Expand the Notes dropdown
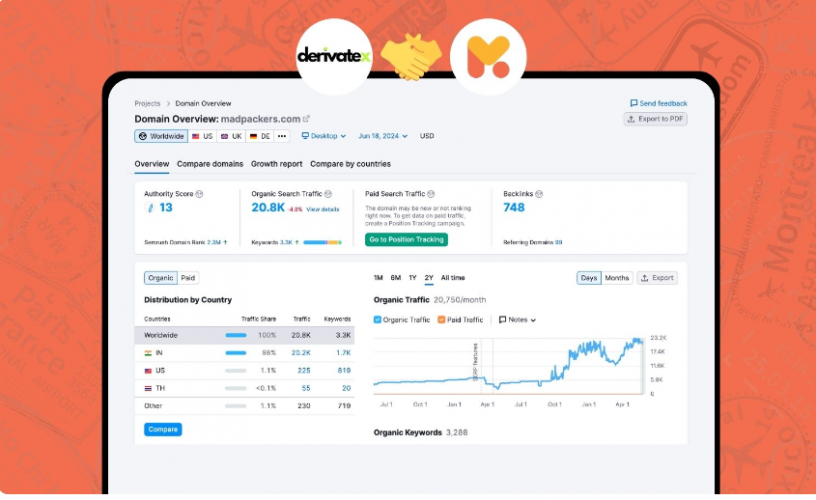 (517, 319)
